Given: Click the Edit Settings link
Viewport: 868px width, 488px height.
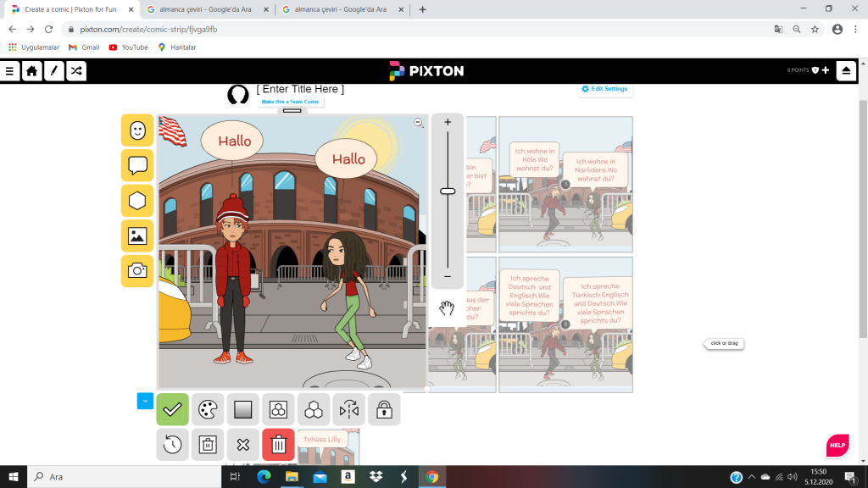Looking at the screenshot, I should [x=604, y=89].
